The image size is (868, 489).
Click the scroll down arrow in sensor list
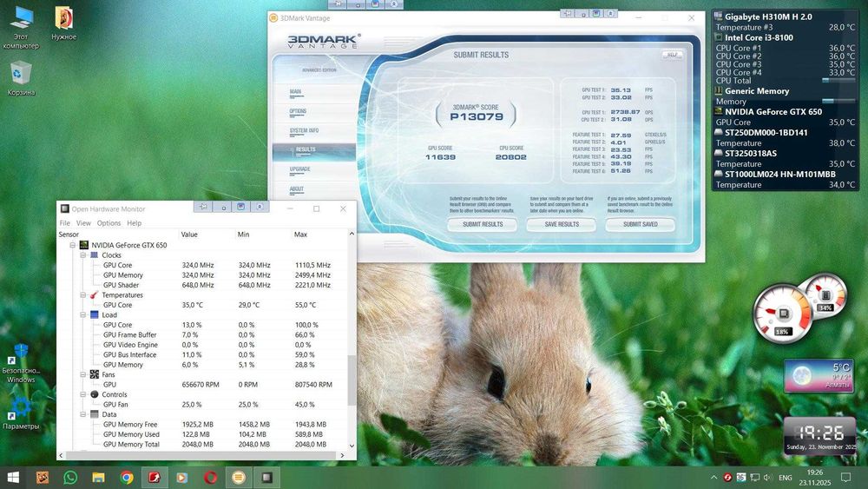352,446
